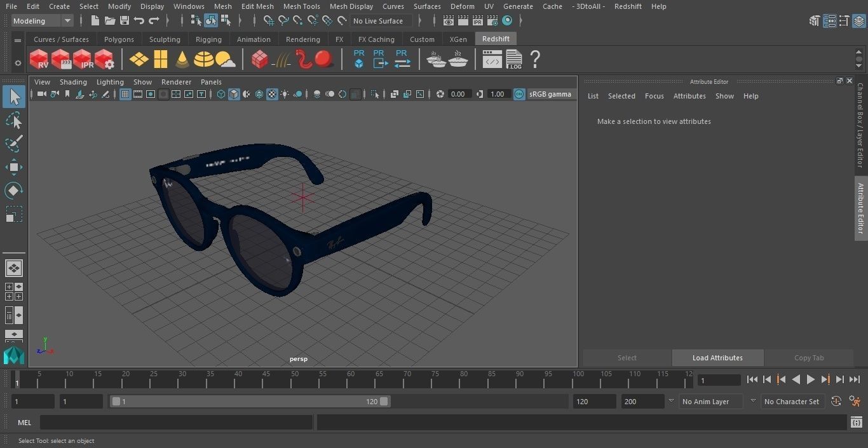868x448 pixels.
Task: Open the Mesh Tools menu
Action: click(x=301, y=6)
